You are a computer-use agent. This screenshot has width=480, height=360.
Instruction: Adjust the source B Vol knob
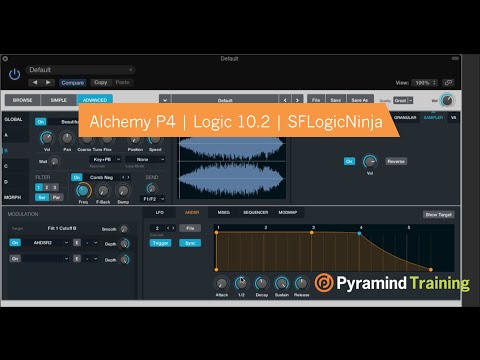tap(47, 138)
